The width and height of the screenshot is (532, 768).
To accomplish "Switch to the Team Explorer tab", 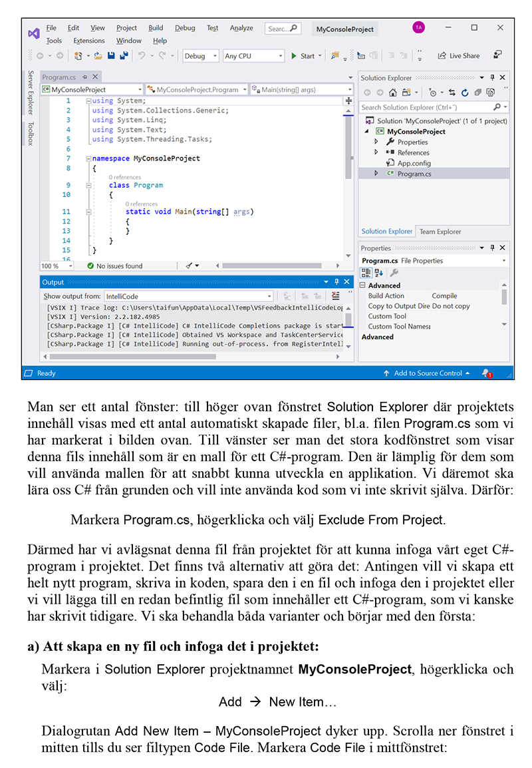I will point(440,232).
